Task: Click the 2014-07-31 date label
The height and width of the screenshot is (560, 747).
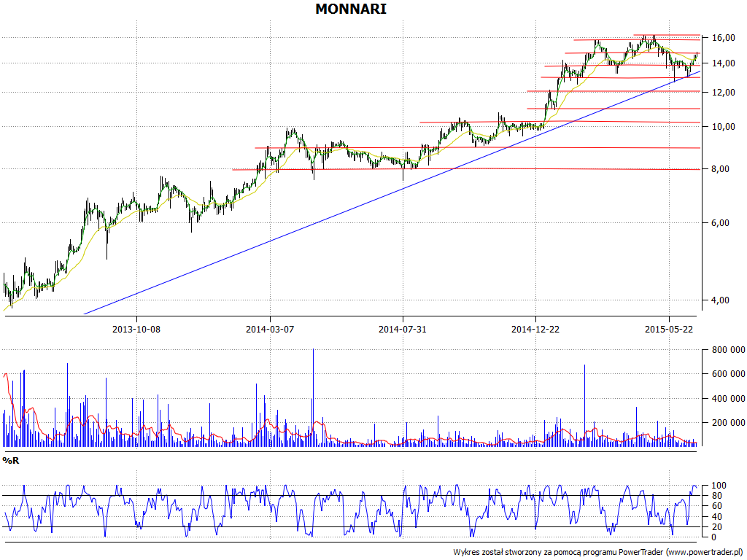Action: [403, 329]
